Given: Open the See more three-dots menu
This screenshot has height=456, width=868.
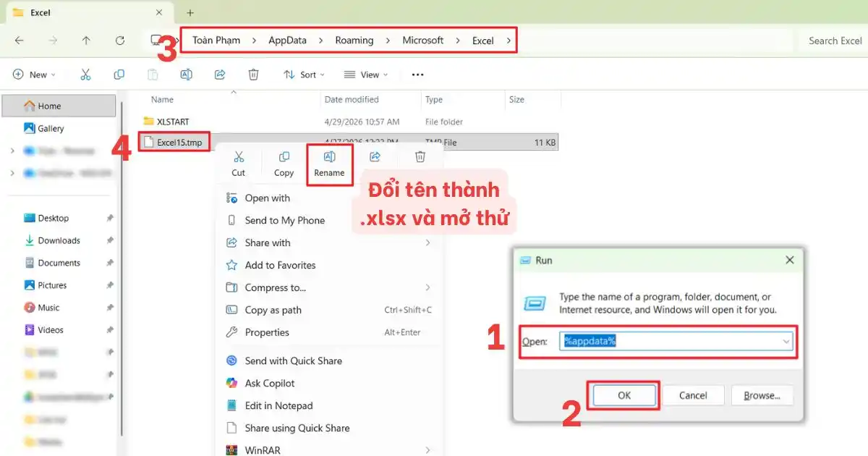Looking at the screenshot, I should pyautogui.click(x=417, y=75).
